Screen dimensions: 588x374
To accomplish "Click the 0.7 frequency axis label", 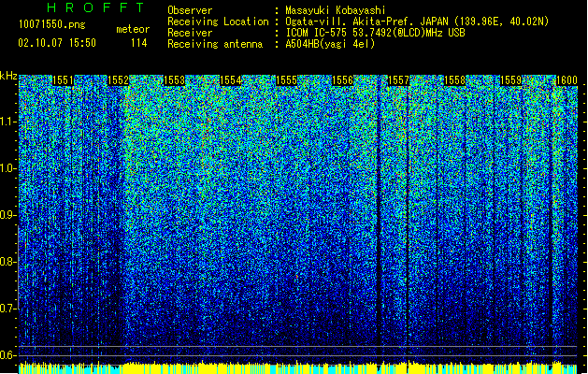I will 8,309.
